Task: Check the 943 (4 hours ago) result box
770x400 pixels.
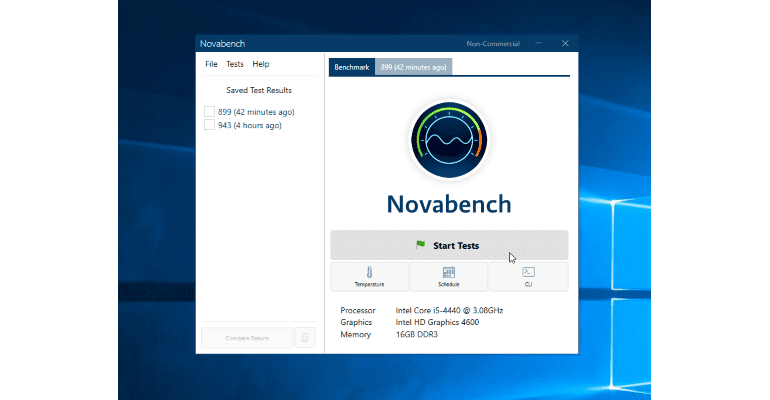Action: [x=209, y=125]
